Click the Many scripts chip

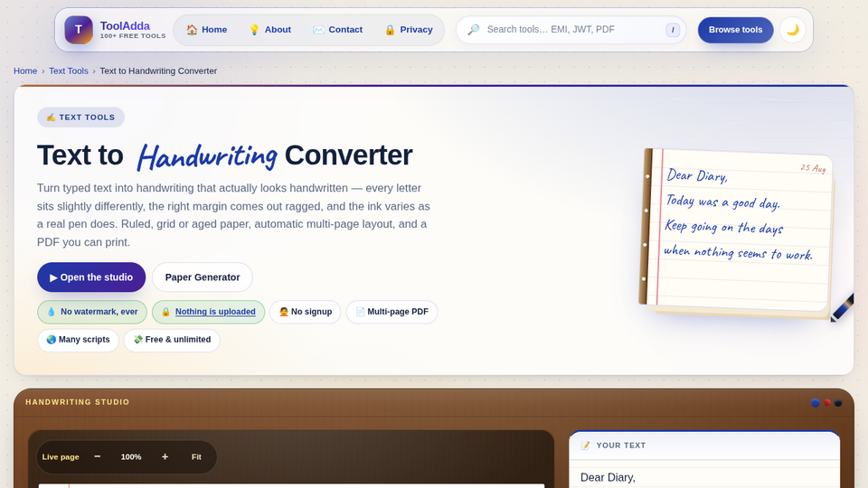pos(78,340)
